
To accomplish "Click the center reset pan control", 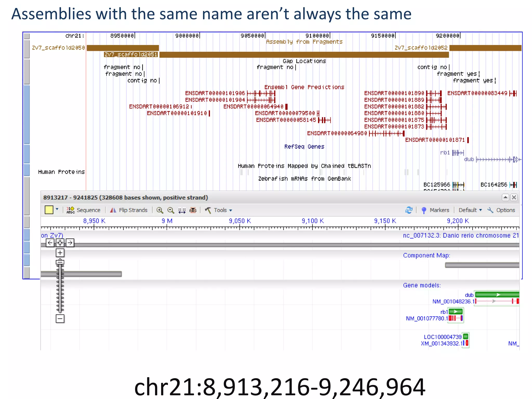I will 60,243.
